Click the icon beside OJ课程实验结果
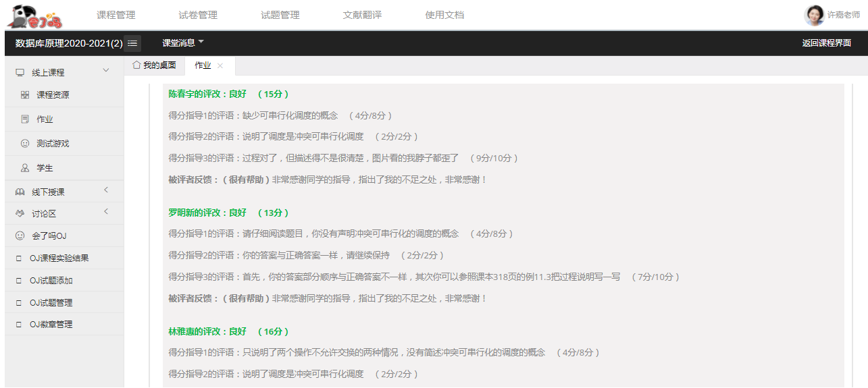Viewport: 868px width, 388px height. coord(19,258)
